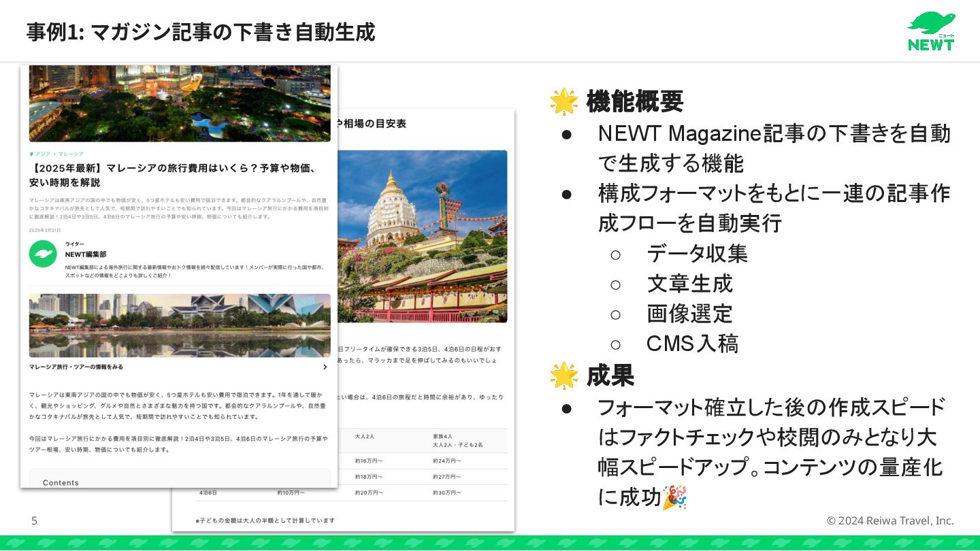The height and width of the screenshot is (551, 980).
Task: Click the © 2024 Reiwa Travel, Inc. footer
Action: tap(890, 520)
